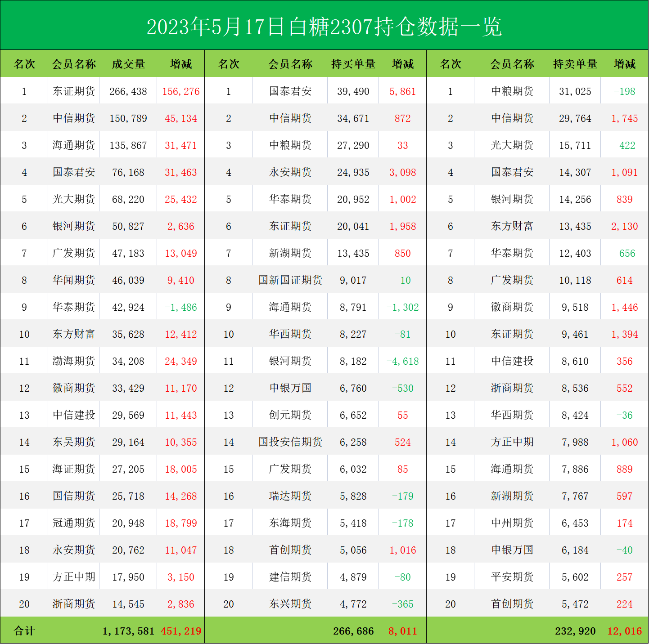Click the long total change 8,011
The width and height of the screenshot is (649, 644).
(x=403, y=631)
